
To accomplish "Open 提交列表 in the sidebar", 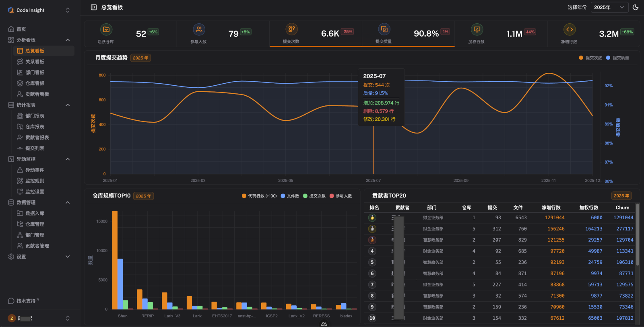I will [x=35, y=148].
